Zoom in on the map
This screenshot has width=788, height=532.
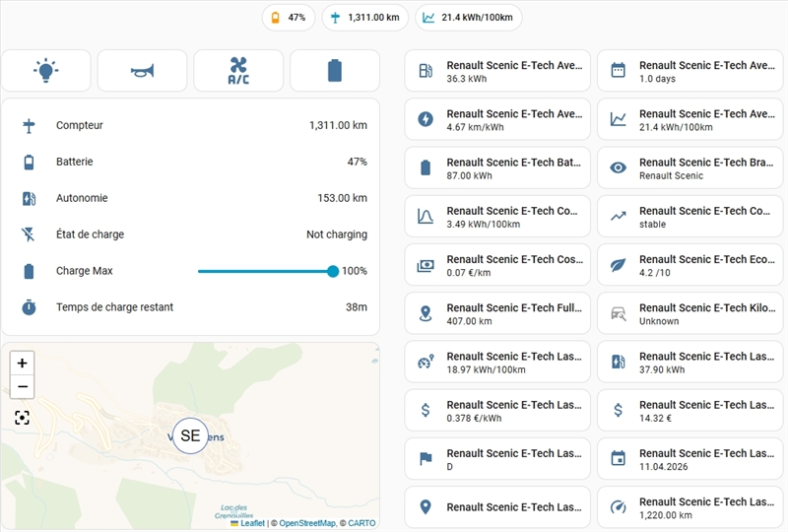pyautogui.click(x=22, y=363)
